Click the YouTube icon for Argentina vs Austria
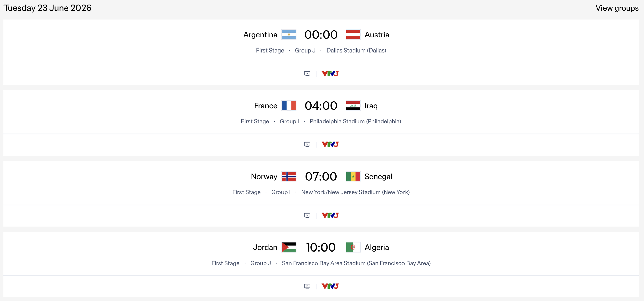This screenshot has width=644, height=301. coord(307,73)
